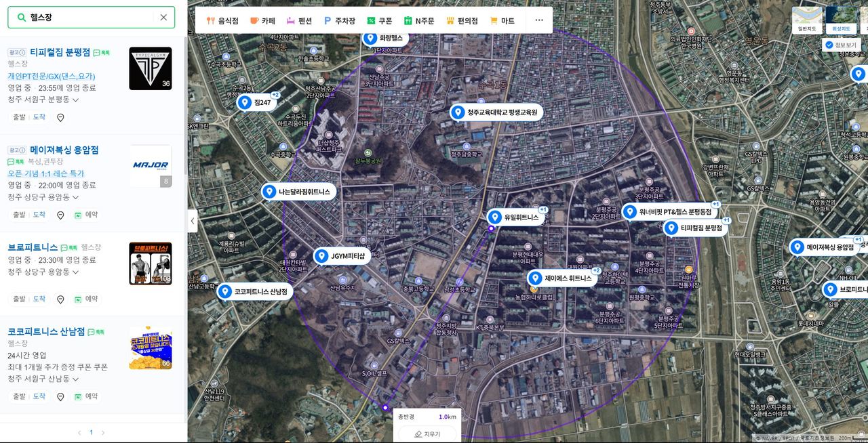868x443 pixels.
Task: Click the green search magnifier icon
Action: (x=22, y=18)
